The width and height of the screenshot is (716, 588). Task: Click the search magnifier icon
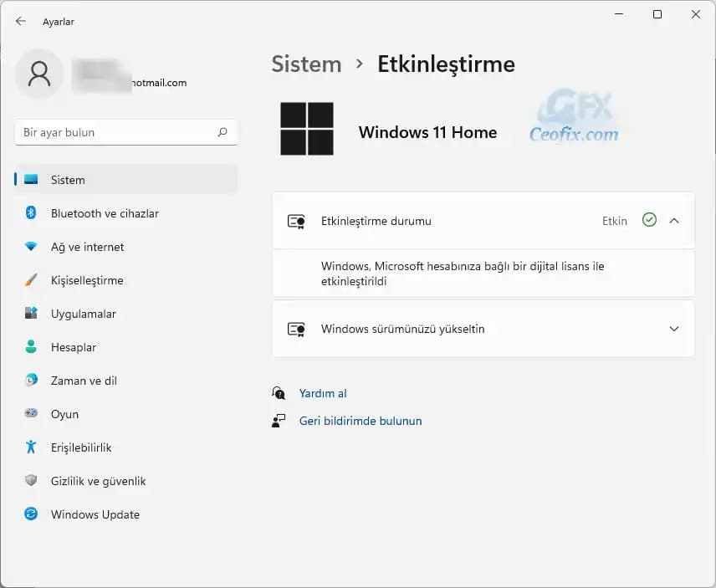(x=222, y=132)
